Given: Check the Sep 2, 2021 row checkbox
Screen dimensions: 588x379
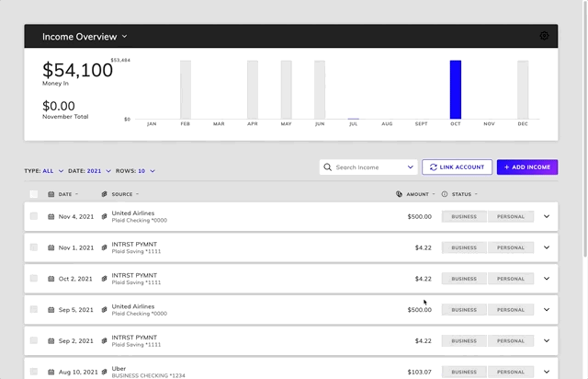Looking at the screenshot, I should (34, 340).
